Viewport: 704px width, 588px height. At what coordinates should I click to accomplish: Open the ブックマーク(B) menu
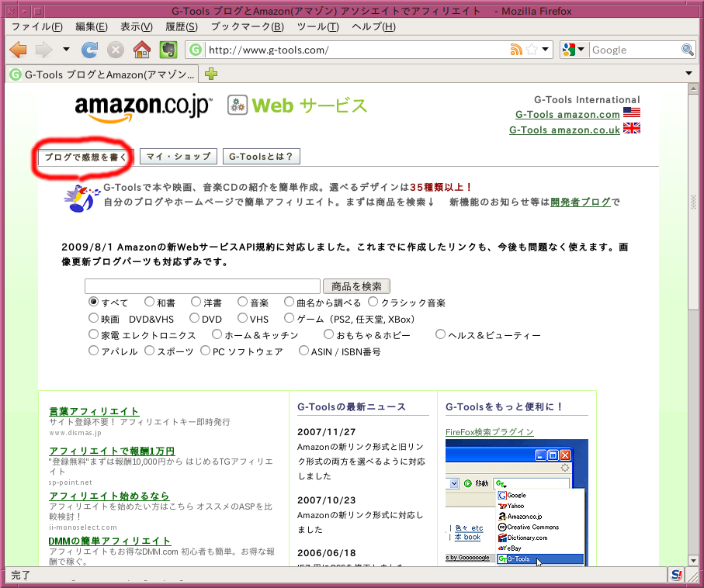248,27
